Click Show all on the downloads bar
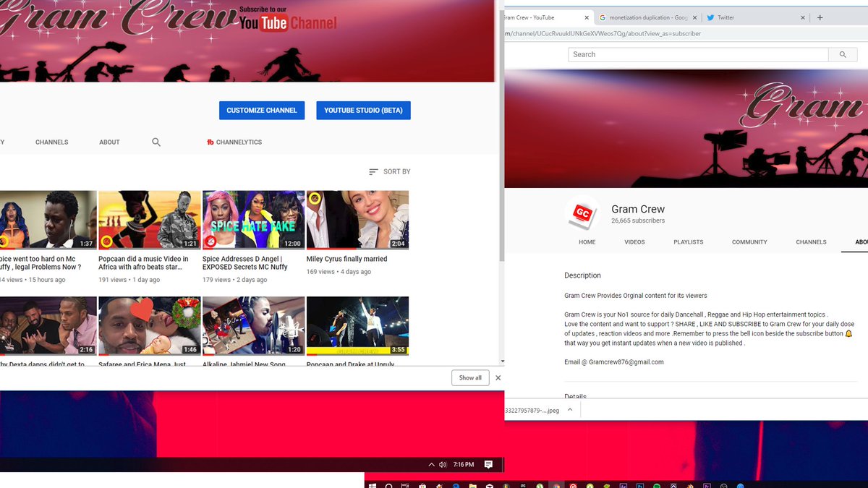The image size is (868, 488). [x=470, y=377]
